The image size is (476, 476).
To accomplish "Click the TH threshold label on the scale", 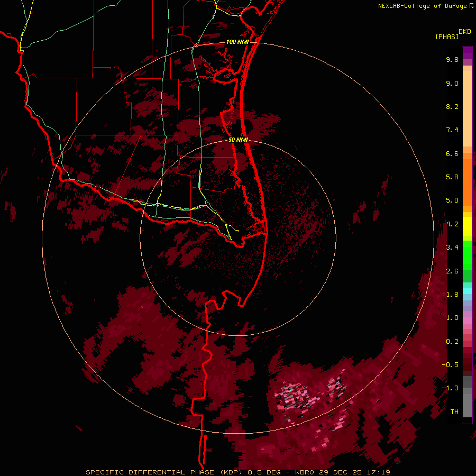I will [x=454, y=412].
